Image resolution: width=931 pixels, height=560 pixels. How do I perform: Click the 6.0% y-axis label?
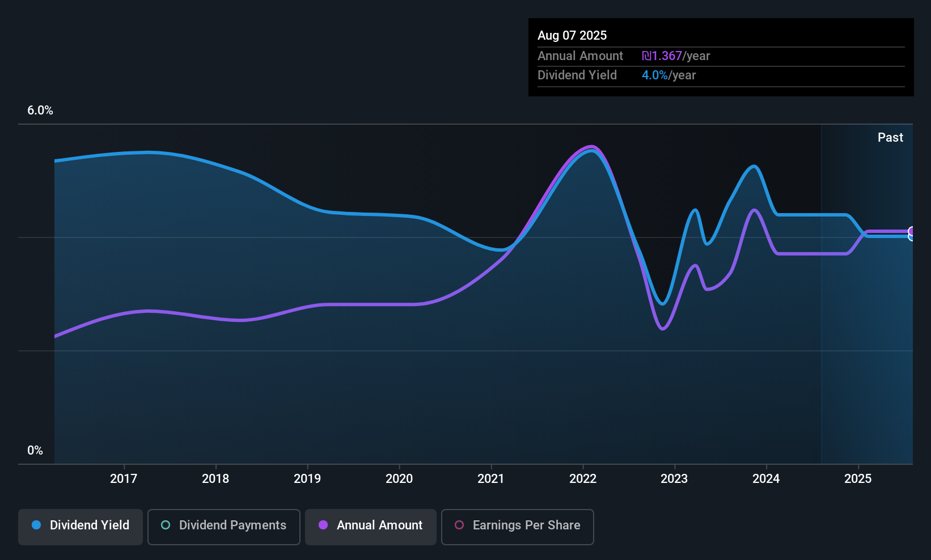[x=40, y=111]
